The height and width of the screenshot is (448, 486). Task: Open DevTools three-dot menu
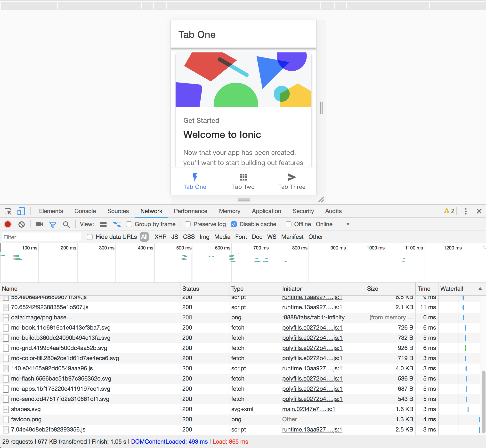pyautogui.click(x=466, y=211)
